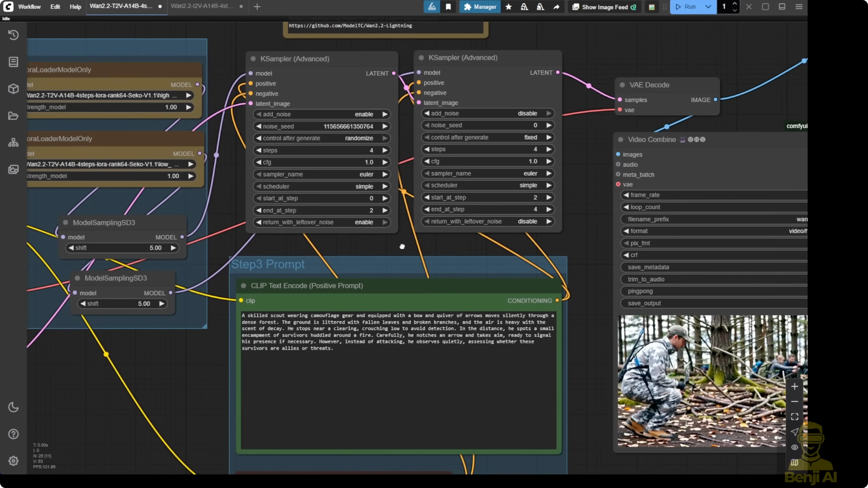The image size is (868, 488).
Task: Open the Run options dropdown chevron
Action: tap(708, 7)
